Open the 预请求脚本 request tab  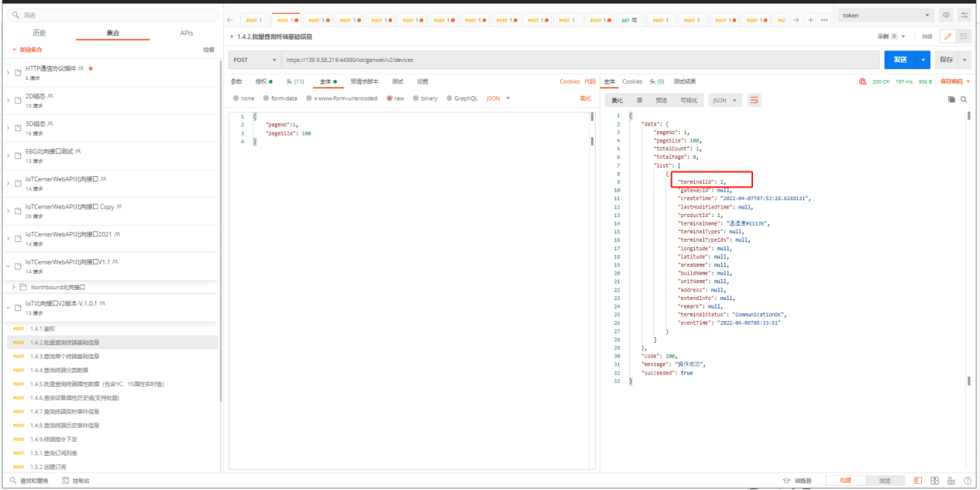point(364,81)
